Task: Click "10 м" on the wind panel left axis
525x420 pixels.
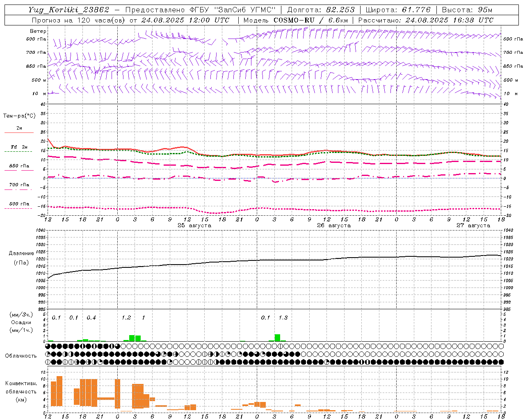Action: click(x=40, y=94)
